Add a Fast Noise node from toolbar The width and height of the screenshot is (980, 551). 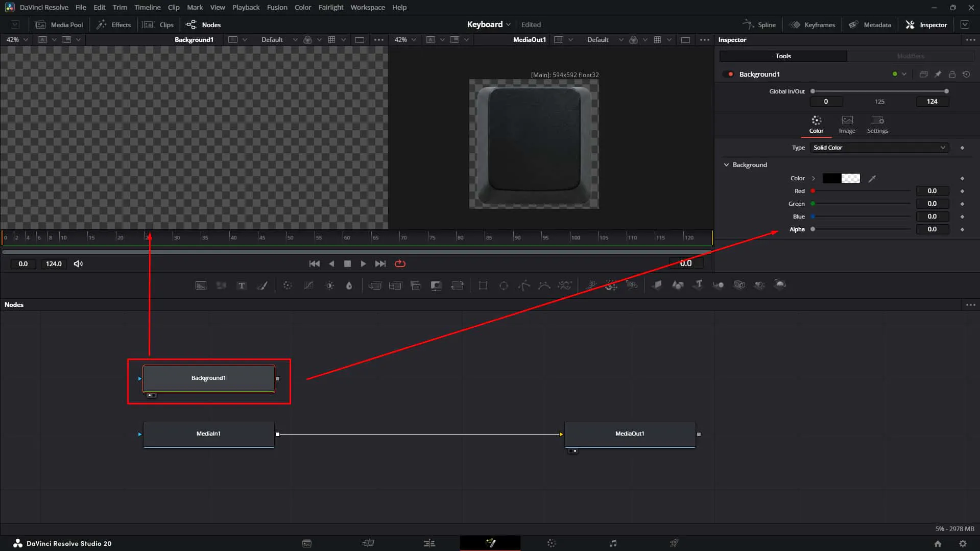[x=221, y=285]
